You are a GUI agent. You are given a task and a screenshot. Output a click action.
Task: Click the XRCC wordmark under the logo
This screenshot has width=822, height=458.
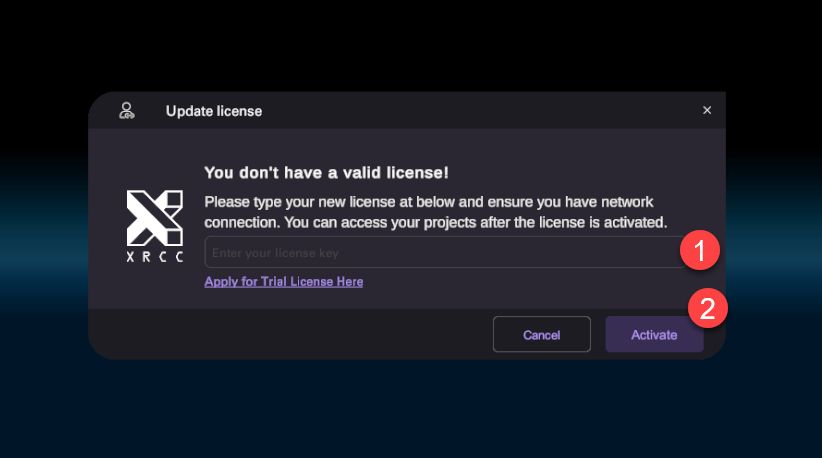pyautogui.click(x=154, y=257)
